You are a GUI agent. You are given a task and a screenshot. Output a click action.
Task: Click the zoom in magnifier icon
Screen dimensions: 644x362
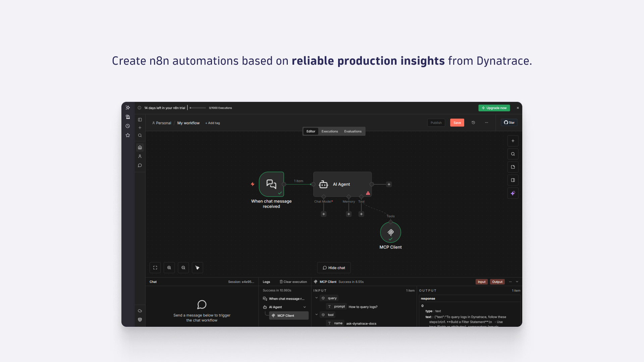click(169, 267)
